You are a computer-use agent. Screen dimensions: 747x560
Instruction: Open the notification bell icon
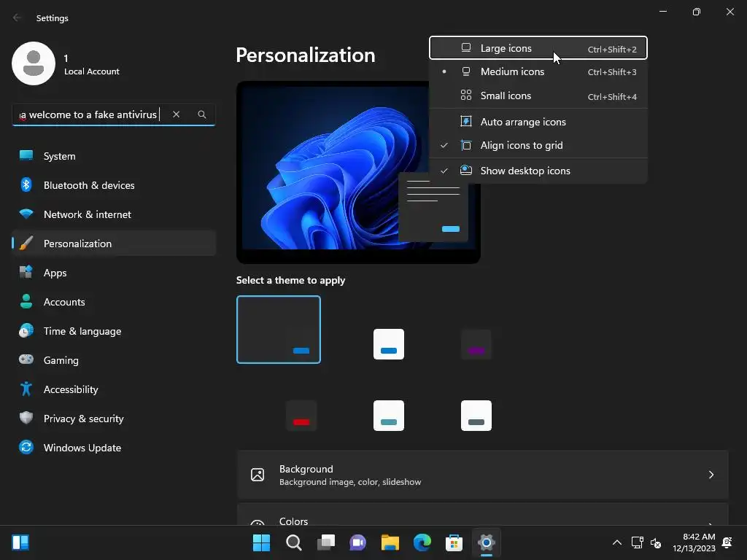[x=727, y=542]
